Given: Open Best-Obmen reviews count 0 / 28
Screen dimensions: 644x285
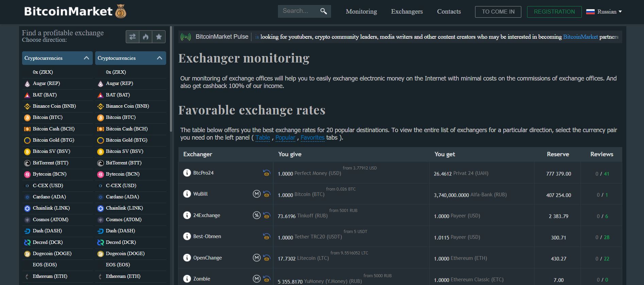Looking at the screenshot, I should [x=602, y=237].
